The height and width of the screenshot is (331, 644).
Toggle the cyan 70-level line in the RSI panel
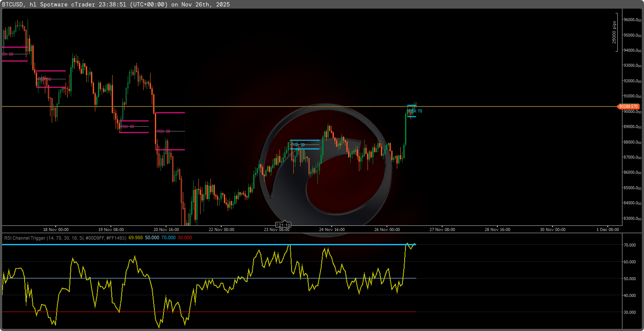[x=216, y=244]
